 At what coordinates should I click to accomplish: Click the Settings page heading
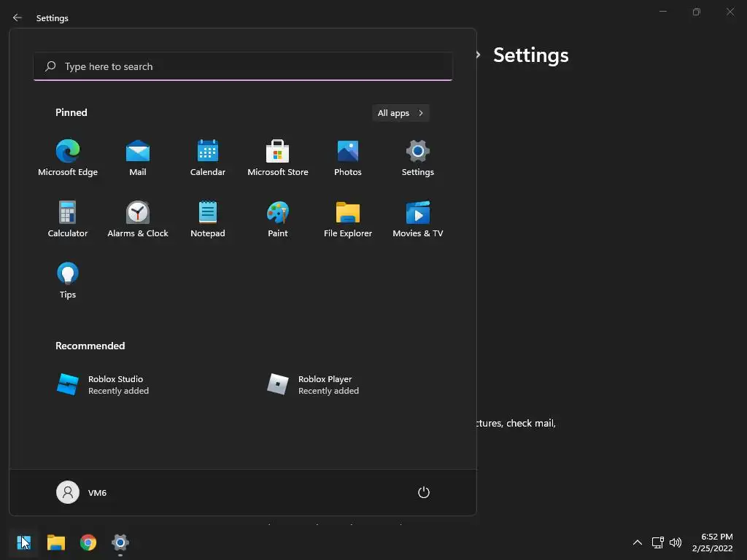click(531, 55)
